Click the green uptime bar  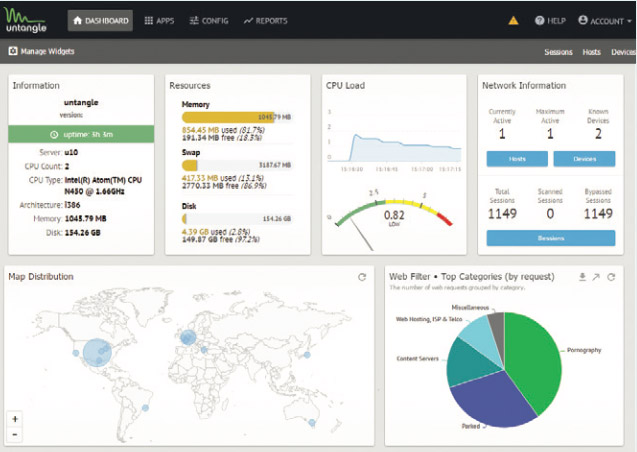point(81,134)
